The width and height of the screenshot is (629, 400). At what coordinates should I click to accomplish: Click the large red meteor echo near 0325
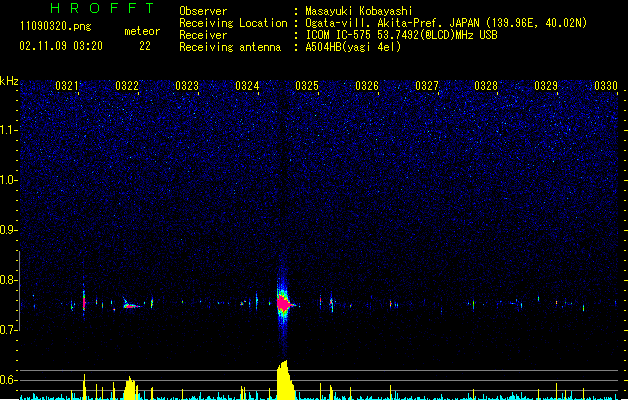click(x=284, y=303)
